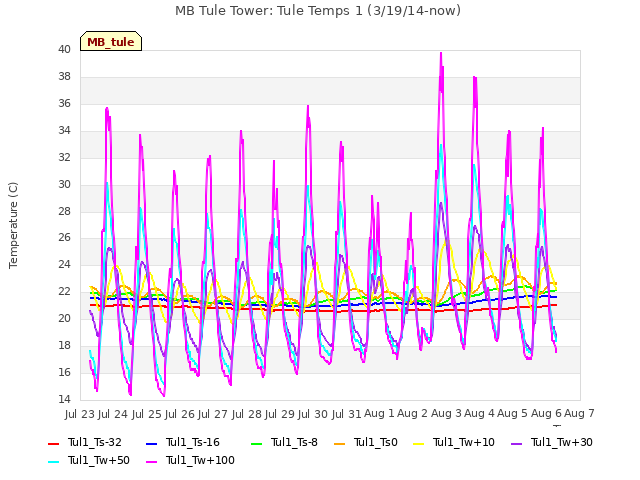Viewport: 640px width, 480px height.
Task: Click the Aug 1 x-axis date label
Action: tap(379, 413)
